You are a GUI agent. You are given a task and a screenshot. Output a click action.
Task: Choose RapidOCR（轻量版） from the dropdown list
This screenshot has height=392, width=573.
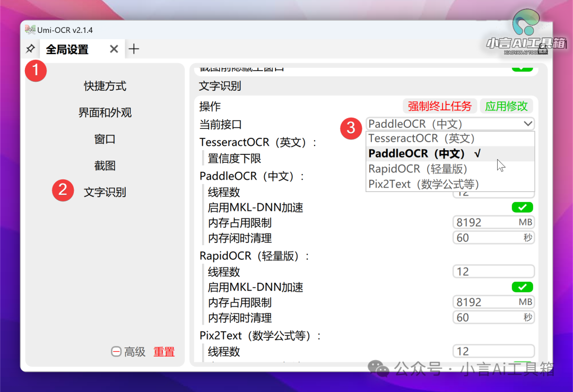point(450,169)
